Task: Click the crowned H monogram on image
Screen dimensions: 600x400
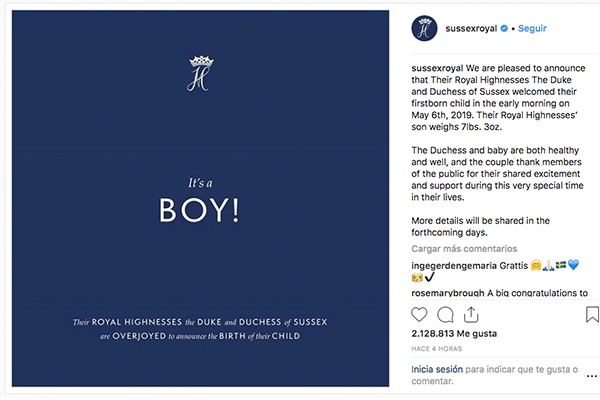Action: pos(201,73)
